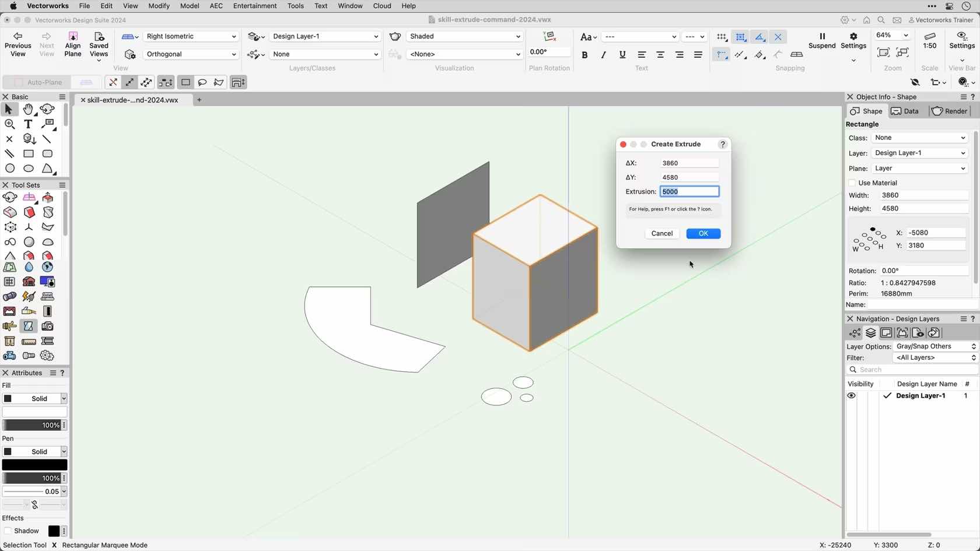
Task: Click the fill color swatch
Action: (34, 412)
